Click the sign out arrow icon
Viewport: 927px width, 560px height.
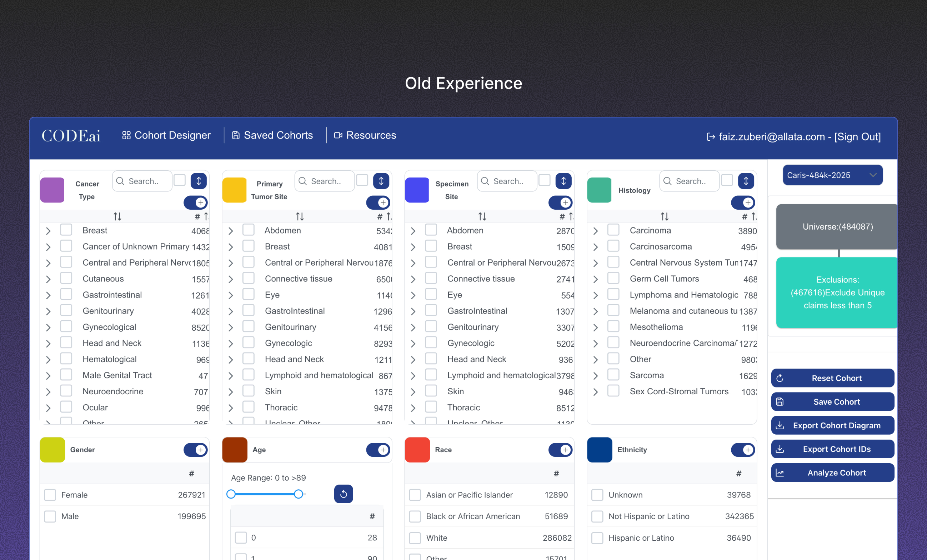(710, 137)
